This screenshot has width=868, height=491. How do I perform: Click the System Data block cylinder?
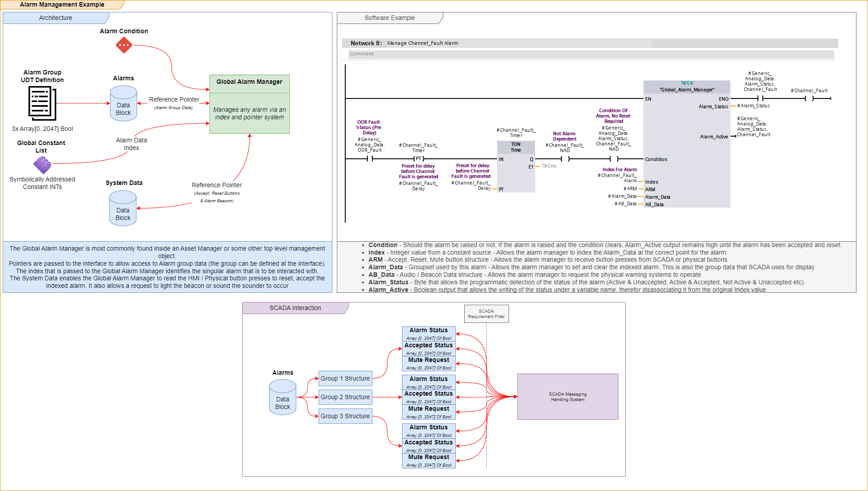[x=123, y=209]
